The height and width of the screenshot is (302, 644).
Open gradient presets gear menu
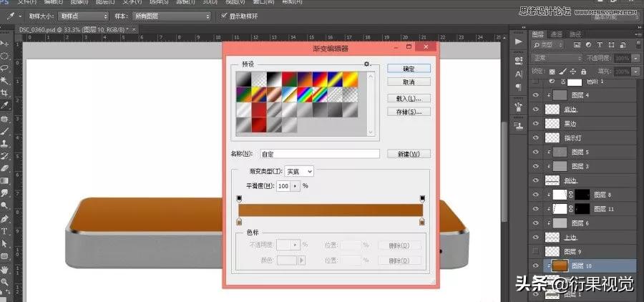point(367,64)
